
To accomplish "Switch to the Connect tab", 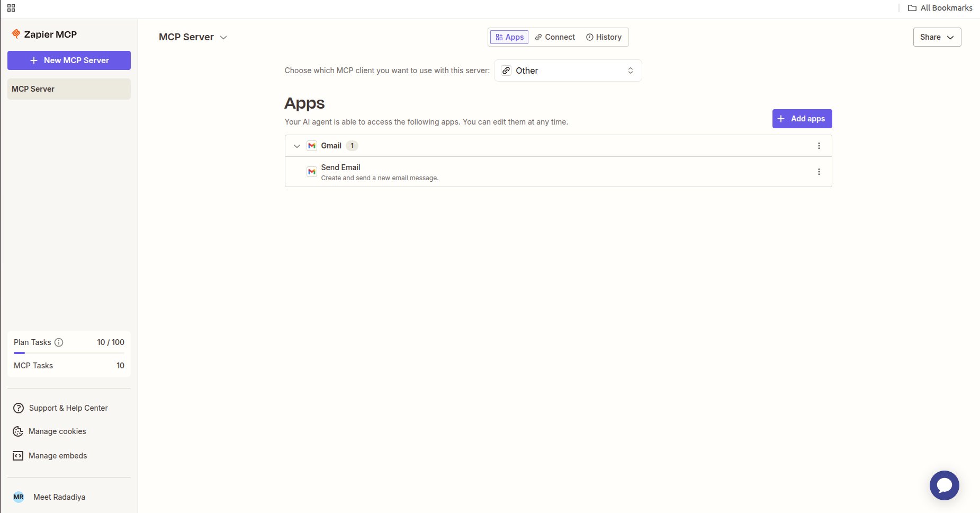I will pos(555,37).
